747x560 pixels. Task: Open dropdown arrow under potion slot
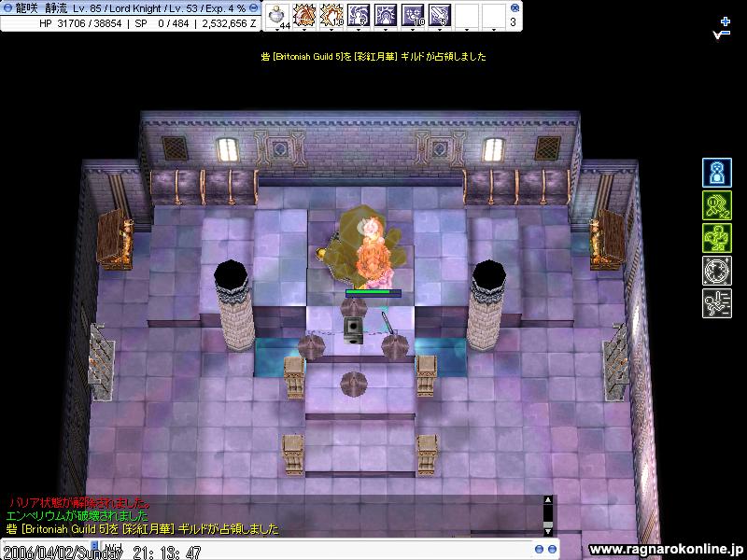point(277,30)
